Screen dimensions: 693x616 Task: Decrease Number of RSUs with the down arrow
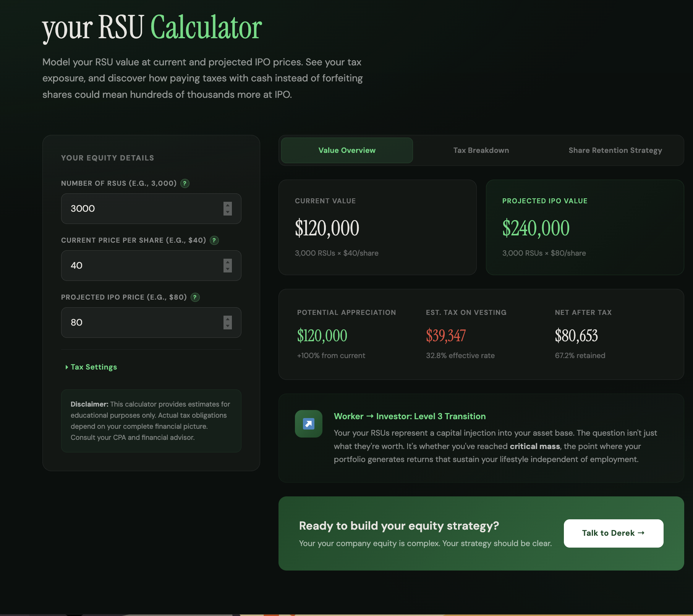(x=228, y=212)
